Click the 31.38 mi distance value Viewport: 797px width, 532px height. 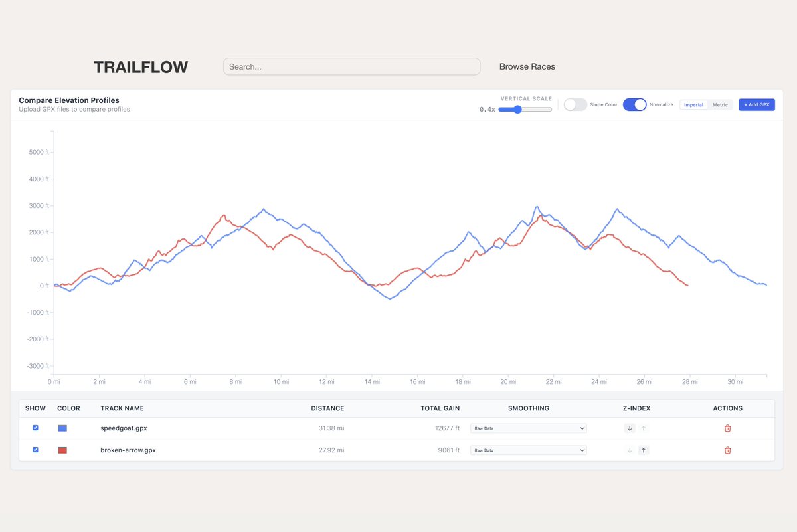click(x=331, y=428)
